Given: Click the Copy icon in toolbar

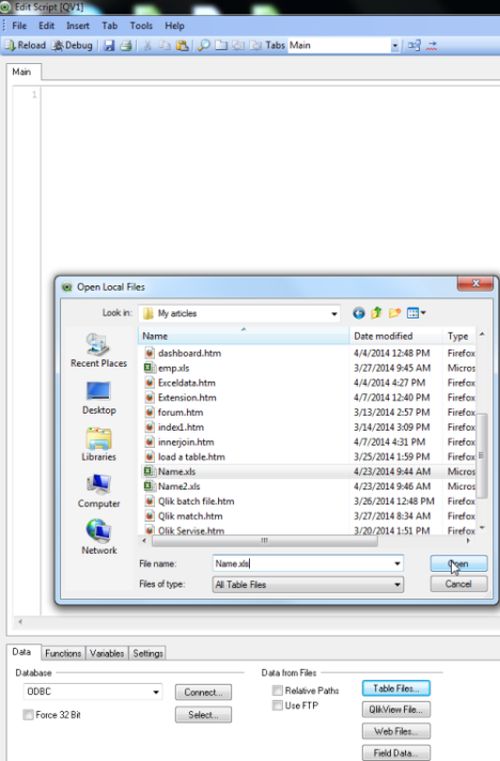Looking at the screenshot, I should point(165,45).
